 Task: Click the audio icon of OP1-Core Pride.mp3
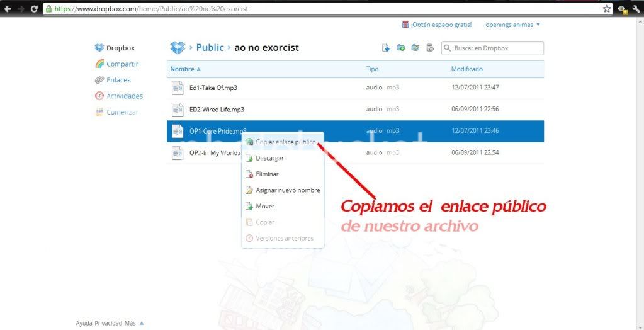point(178,131)
